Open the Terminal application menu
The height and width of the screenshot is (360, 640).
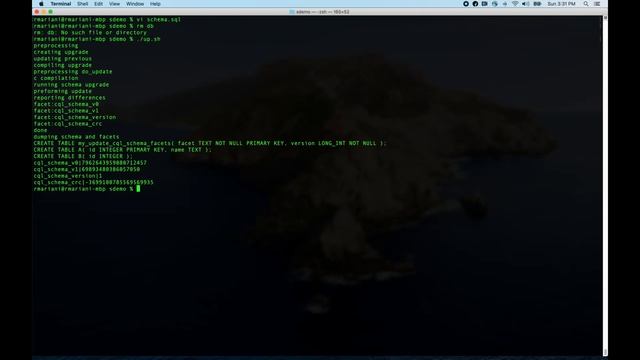pyautogui.click(x=61, y=4)
